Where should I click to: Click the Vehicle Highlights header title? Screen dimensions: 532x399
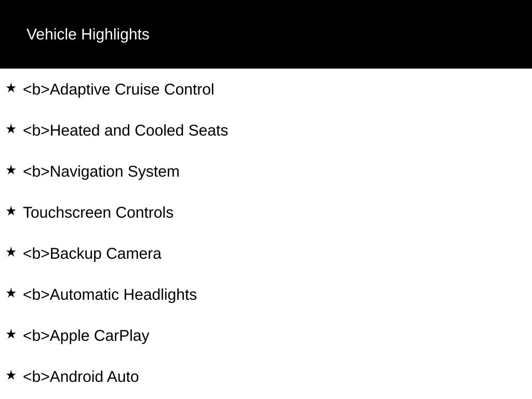[x=88, y=34]
